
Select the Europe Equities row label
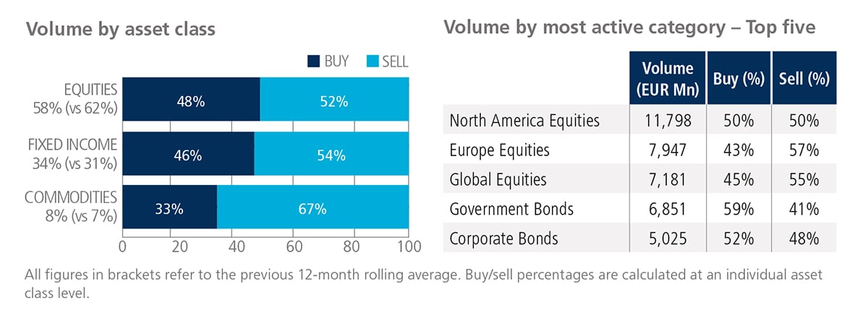point(500,150)
